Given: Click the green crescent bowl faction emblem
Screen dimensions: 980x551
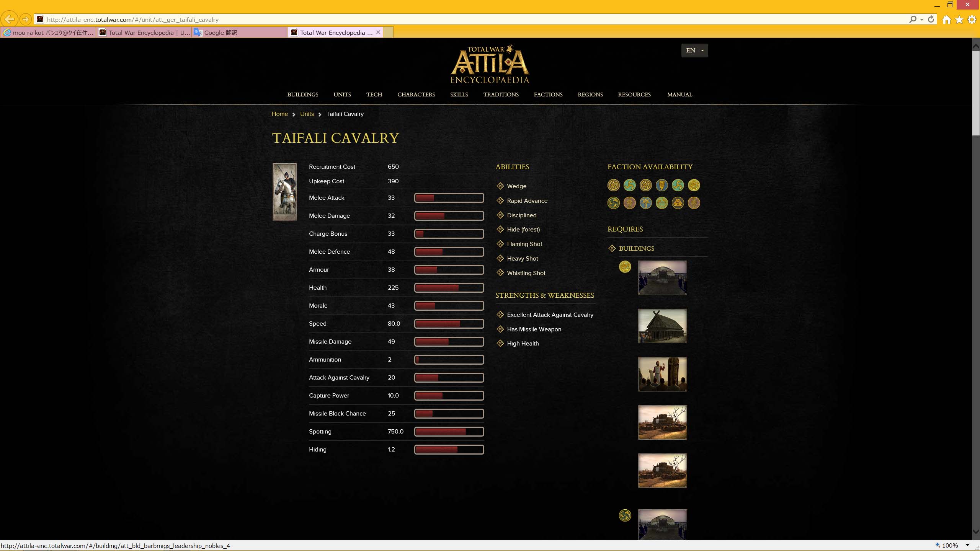Looking at the screenshot, I should (661, 203).
